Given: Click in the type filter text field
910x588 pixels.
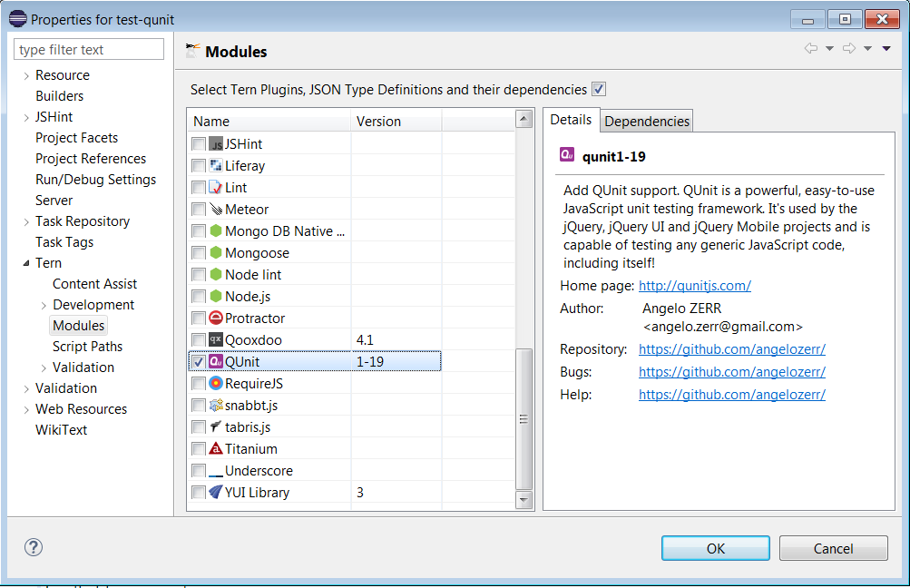Looking at the screenshot, I should [x=88, y=49].
